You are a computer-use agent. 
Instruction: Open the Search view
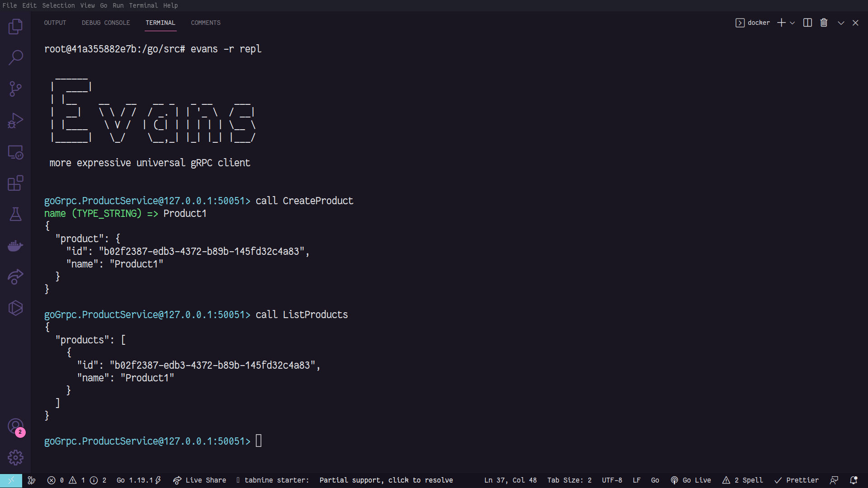coord(15,57)
